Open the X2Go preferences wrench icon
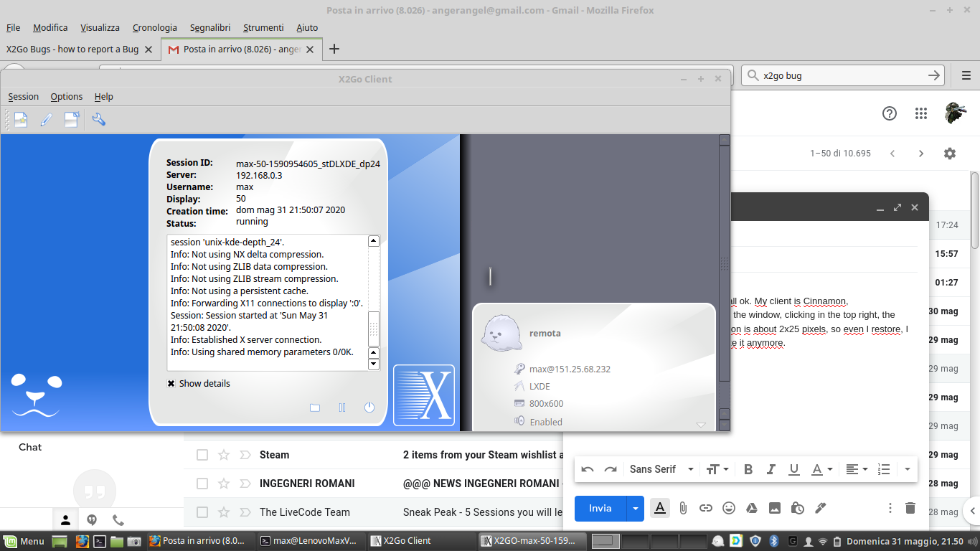 [x=99, y=120]
